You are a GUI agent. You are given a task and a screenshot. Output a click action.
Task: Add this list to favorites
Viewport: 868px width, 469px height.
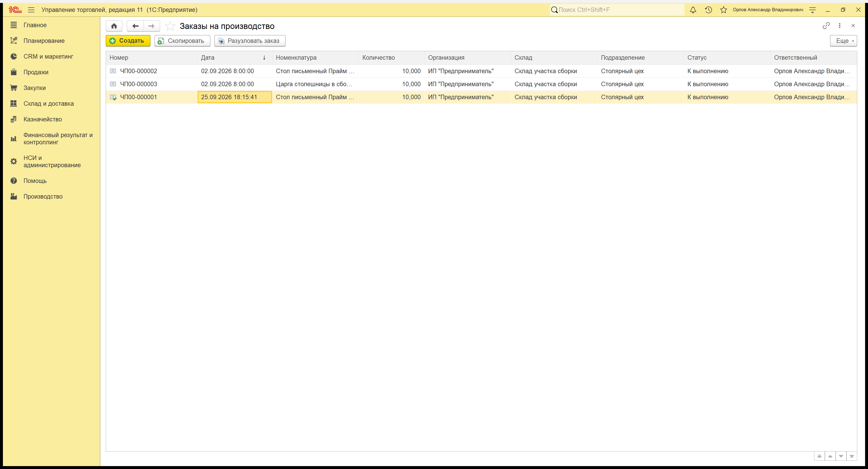coord(170,26)
